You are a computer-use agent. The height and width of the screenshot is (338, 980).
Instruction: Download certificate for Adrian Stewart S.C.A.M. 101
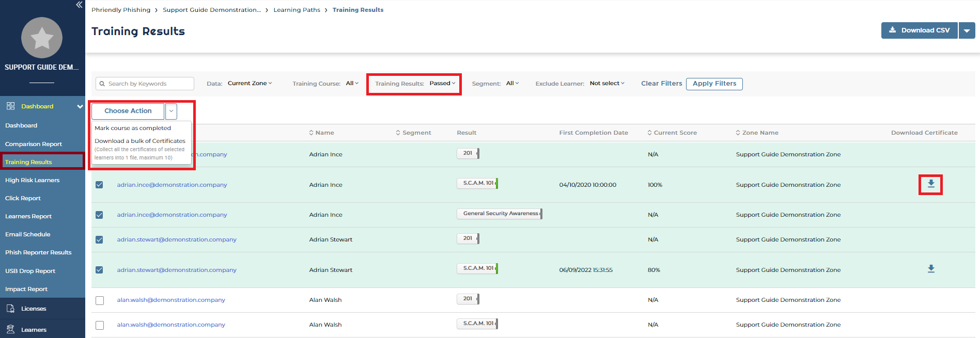pyautogui.click(x=930, y=269)
